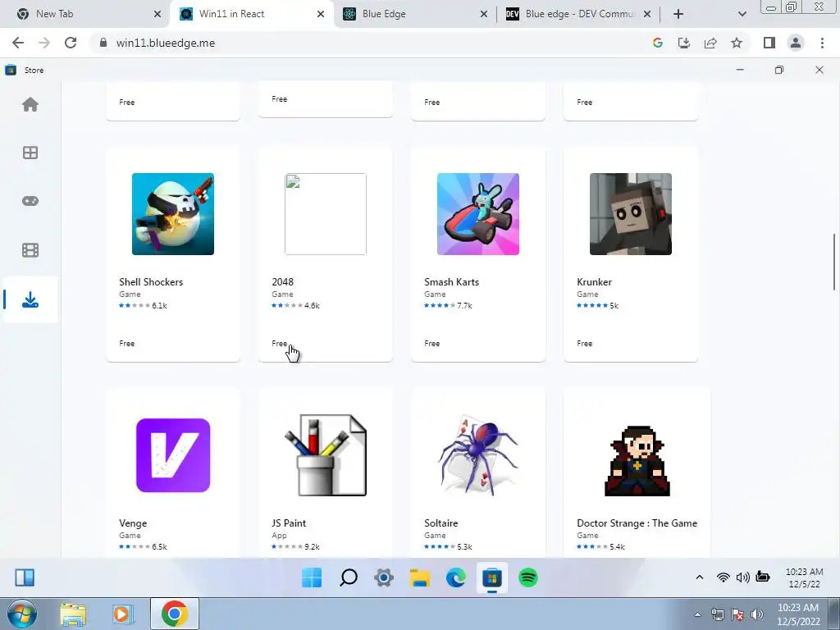The width and height of the screenshot is (840, 630).
Task: Click the JS Paint title
Action: tap(289, 523)
